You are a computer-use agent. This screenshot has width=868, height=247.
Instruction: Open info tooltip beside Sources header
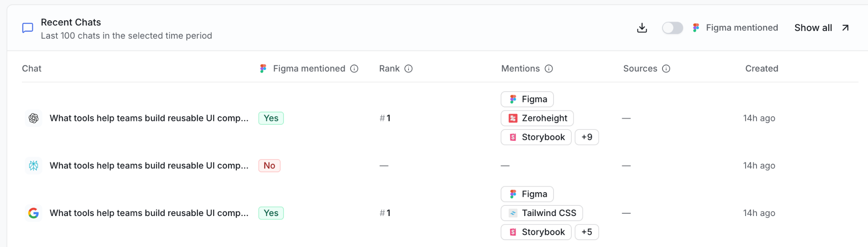click(666, 69)
